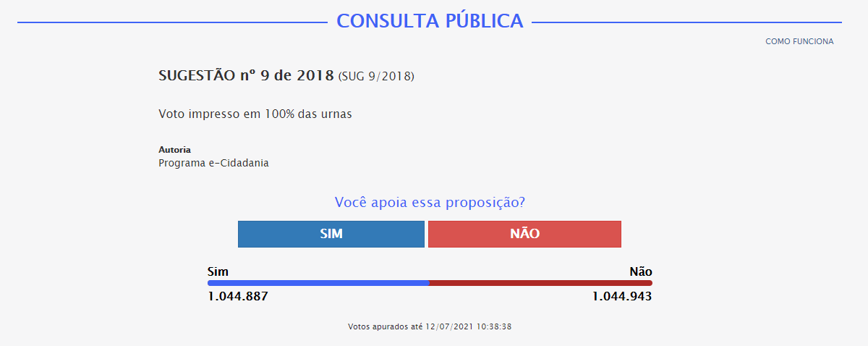868x346 pixels.
Task: Vote NÃO on the proposition
Action: pos(524,234)
